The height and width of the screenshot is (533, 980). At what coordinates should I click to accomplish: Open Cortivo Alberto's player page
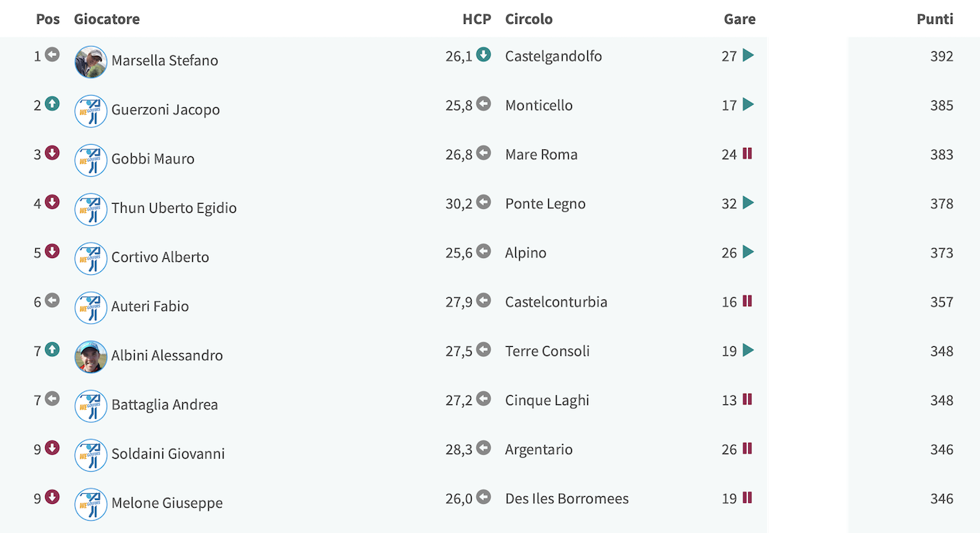(160, 257)
